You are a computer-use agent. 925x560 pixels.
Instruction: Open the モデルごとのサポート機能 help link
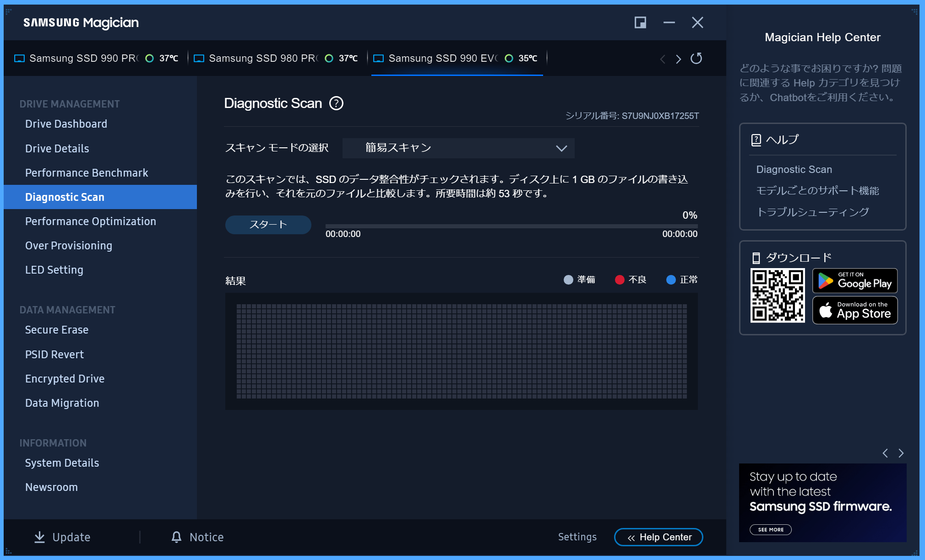coord(817,191)
